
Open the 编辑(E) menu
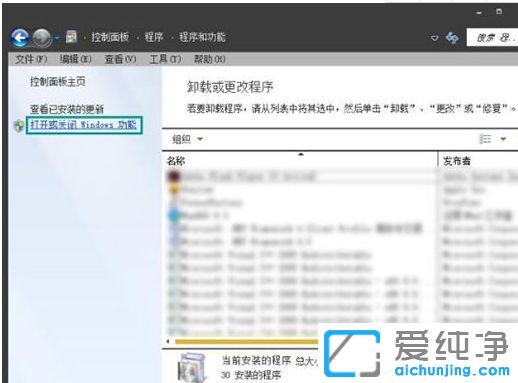[75, 59]
